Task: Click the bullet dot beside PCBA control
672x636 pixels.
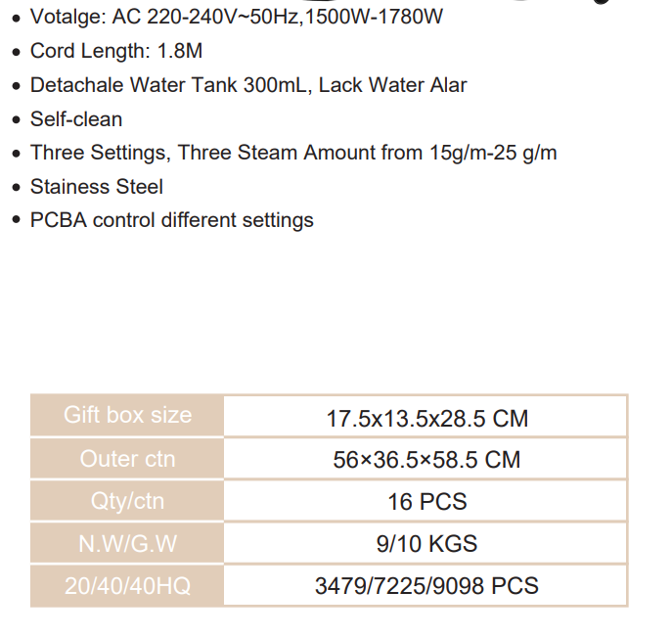Action: [16, 221]
